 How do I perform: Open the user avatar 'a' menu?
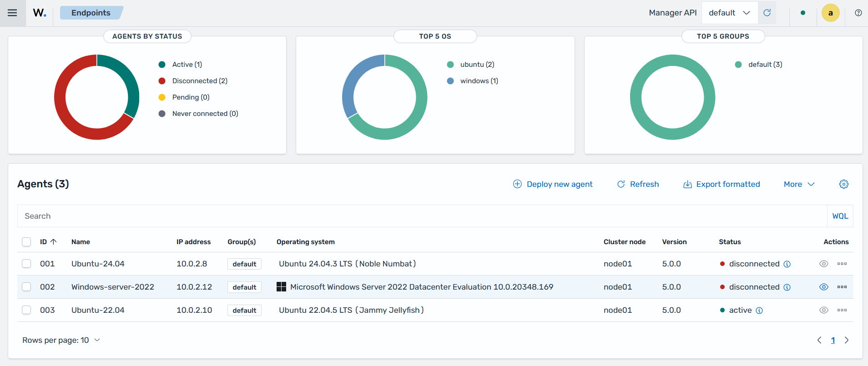[830, 13]
